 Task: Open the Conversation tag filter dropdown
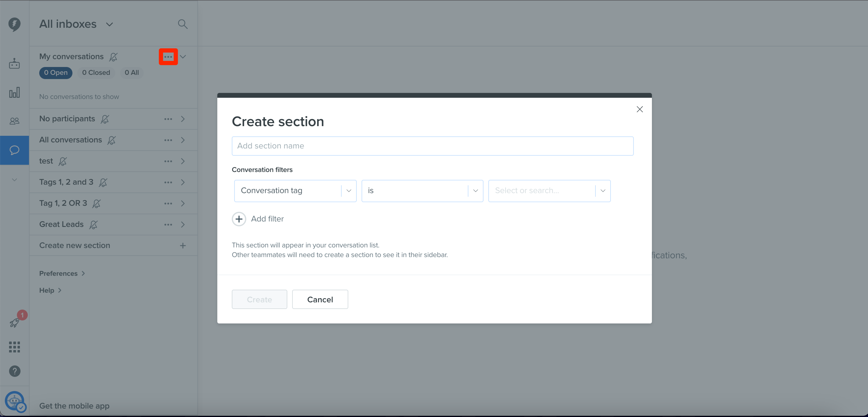295,191
